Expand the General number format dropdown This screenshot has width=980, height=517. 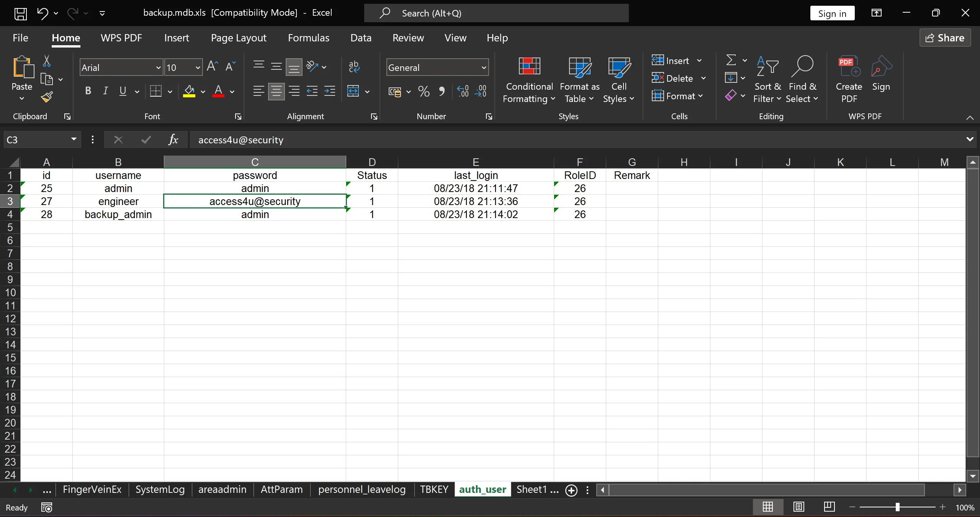[x=484, y=67]
